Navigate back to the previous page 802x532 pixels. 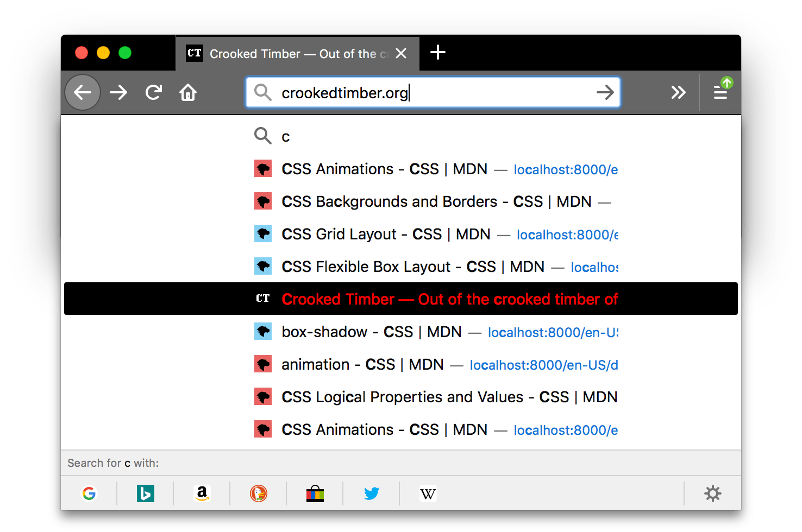click(82, 92)
